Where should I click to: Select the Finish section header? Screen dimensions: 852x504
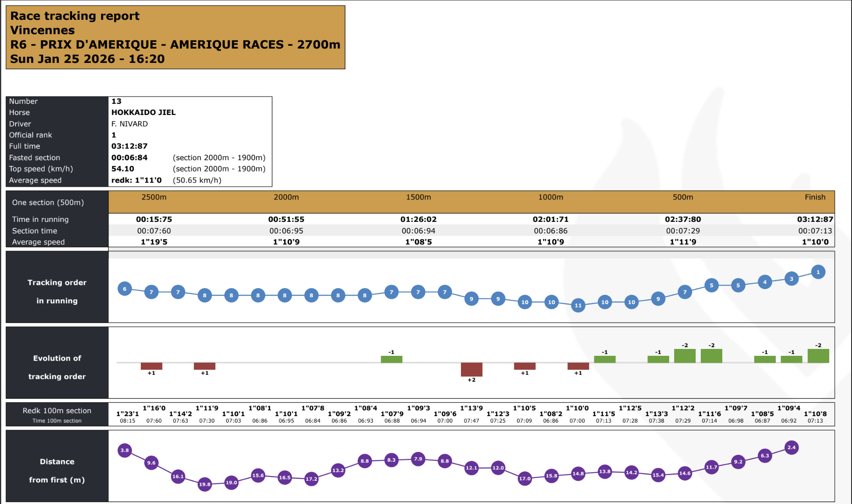(815, 197)
